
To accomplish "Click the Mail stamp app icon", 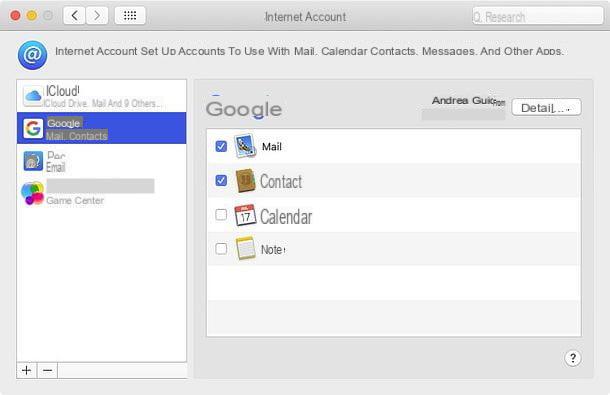I will [245, 146].
